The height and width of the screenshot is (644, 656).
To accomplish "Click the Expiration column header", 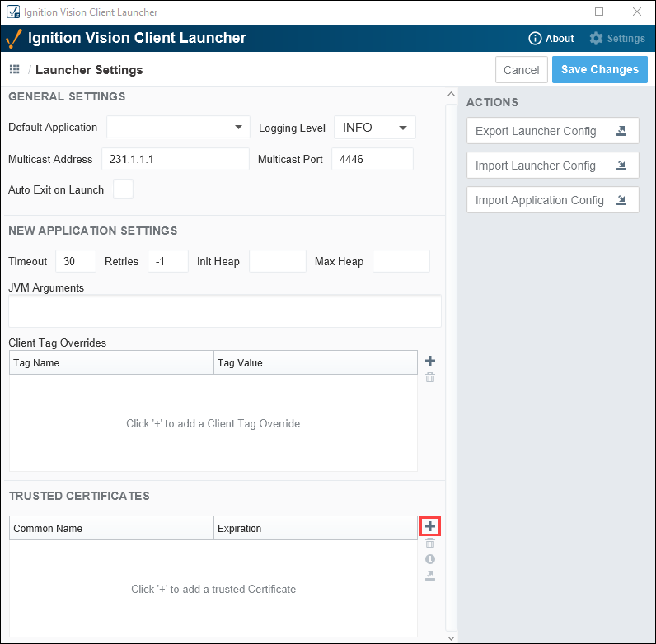I will point(316,528).
